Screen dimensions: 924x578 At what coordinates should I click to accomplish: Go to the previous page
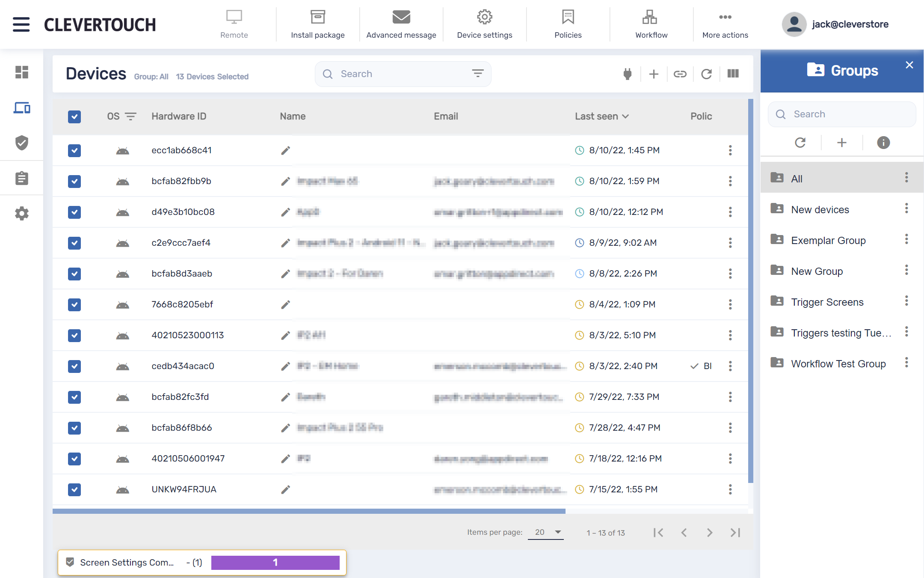(x=684, y=533)
